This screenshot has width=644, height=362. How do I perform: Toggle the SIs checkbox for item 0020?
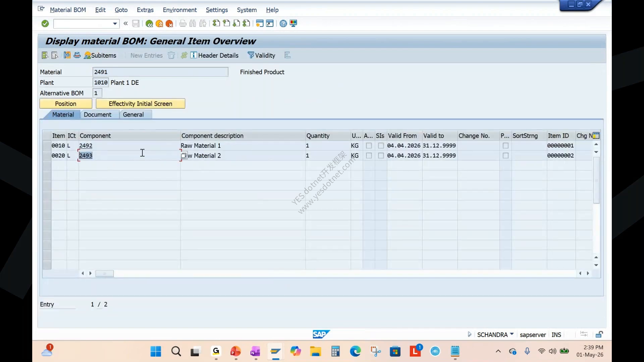381,156
